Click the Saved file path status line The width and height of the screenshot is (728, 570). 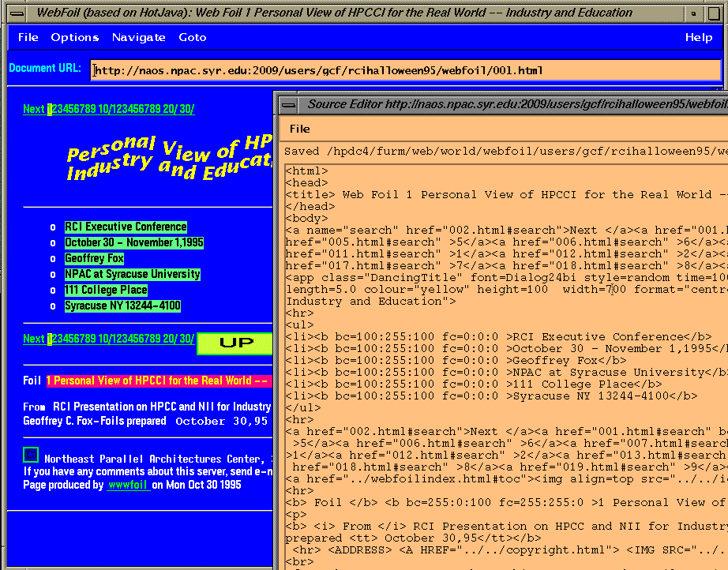coord(506,152)
